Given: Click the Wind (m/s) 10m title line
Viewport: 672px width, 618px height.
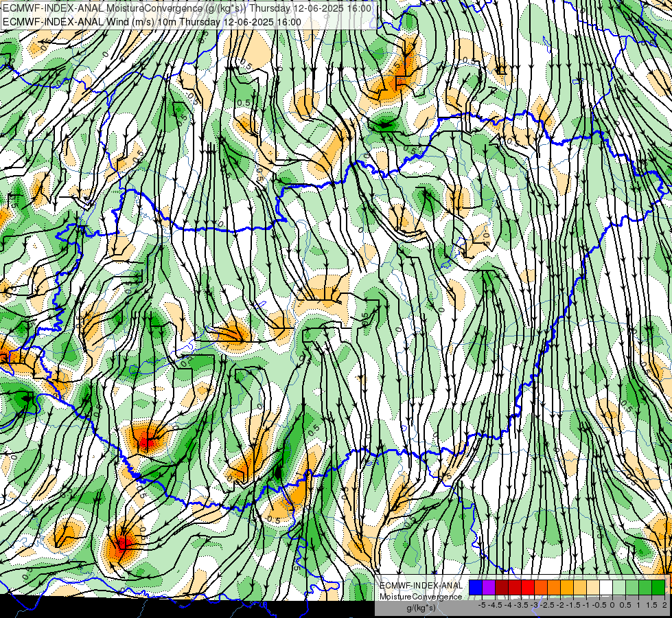Looking at the screenshot, I should pos(152,22).
